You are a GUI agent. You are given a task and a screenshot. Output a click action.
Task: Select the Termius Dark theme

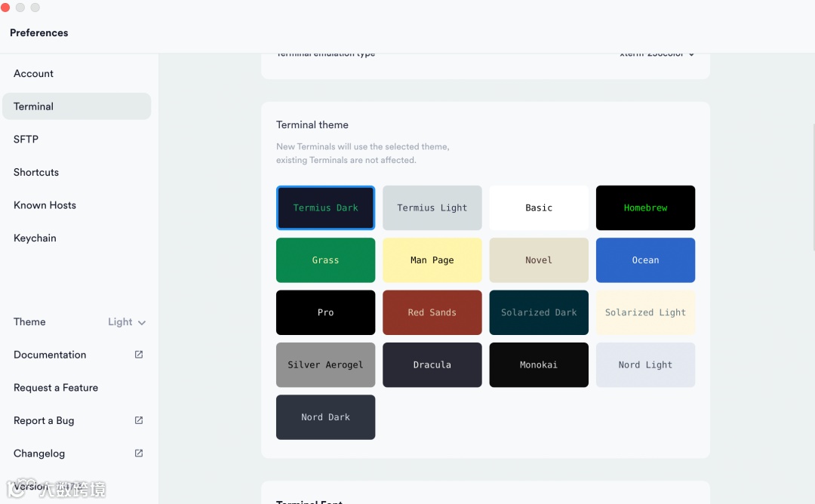(325, 207)
